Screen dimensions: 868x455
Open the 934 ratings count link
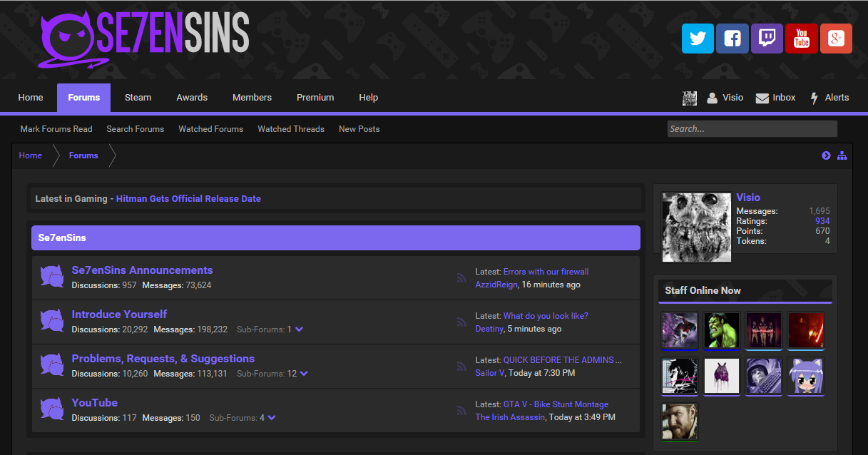tap(822, 221)
